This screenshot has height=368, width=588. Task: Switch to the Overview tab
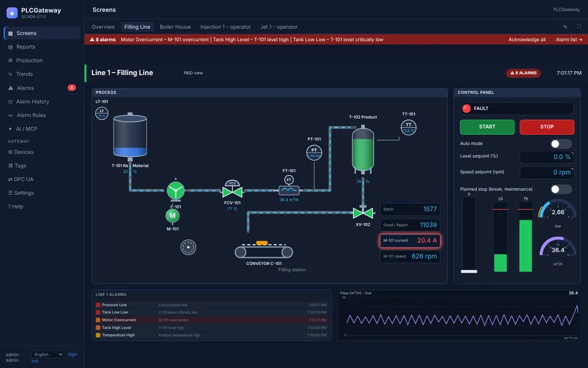[x=103, y=27]
